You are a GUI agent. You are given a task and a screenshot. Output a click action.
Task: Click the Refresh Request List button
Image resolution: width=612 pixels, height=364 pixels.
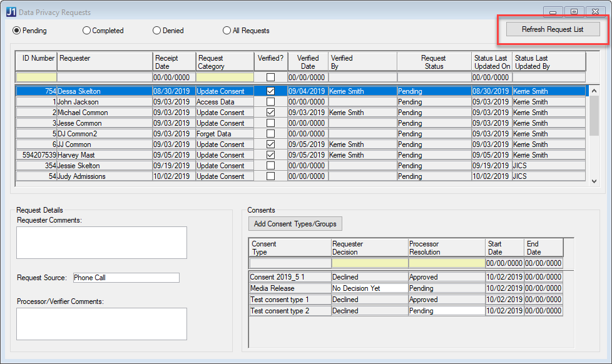[x=553, y=29]
